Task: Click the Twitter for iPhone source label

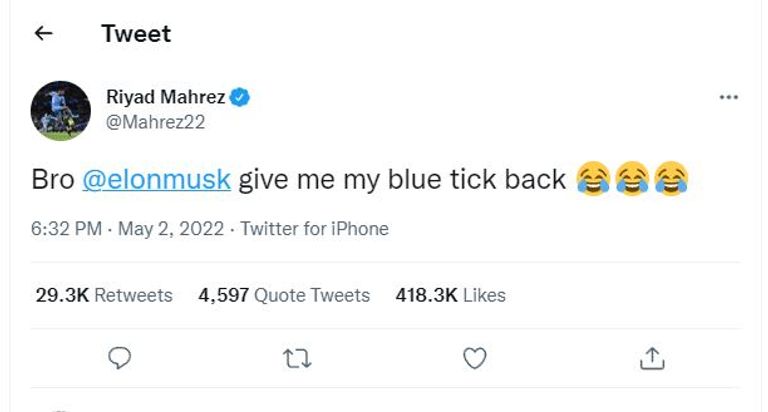Action: 314,229
